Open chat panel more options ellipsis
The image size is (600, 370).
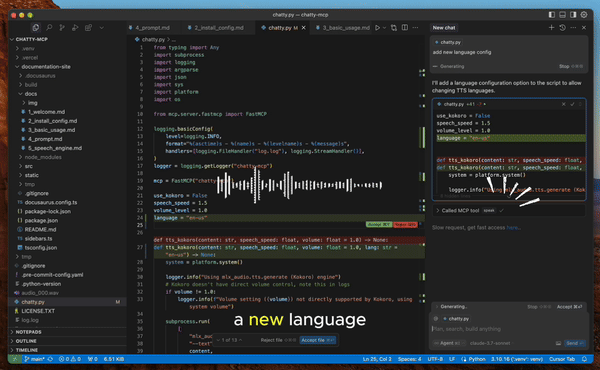tap(573, 28)
